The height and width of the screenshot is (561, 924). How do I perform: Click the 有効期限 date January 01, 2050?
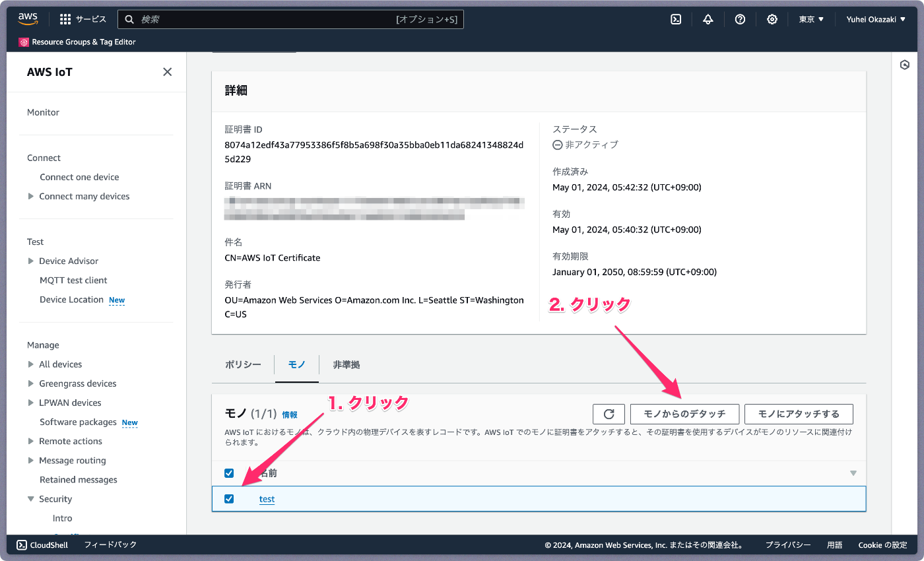[x=634, y=272]
